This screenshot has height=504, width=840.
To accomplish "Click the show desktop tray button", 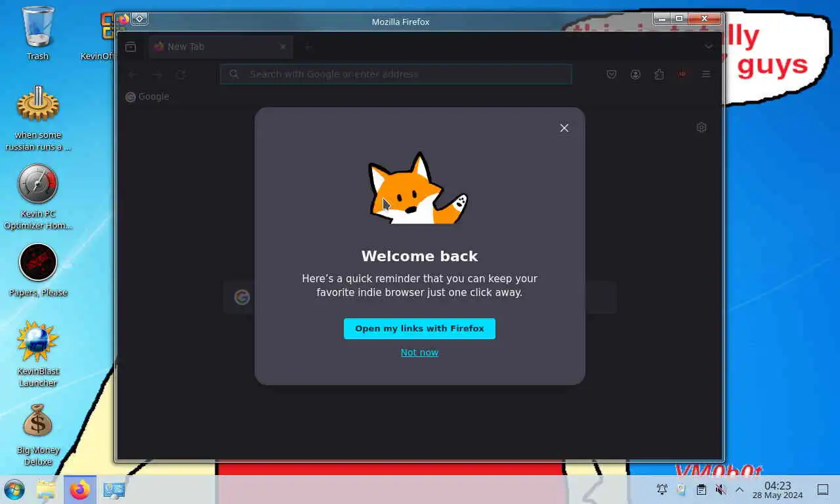I will point(822,490).
